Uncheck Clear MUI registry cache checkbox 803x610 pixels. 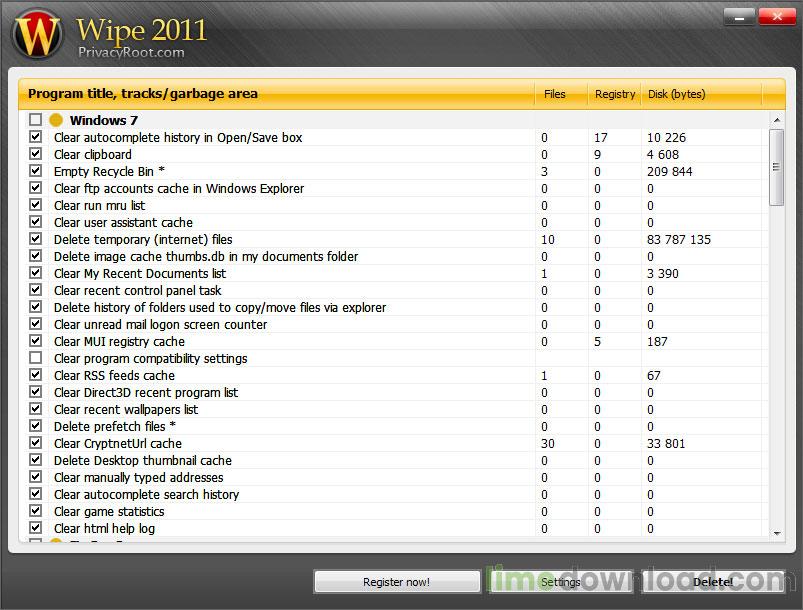(x=35, y=341)
